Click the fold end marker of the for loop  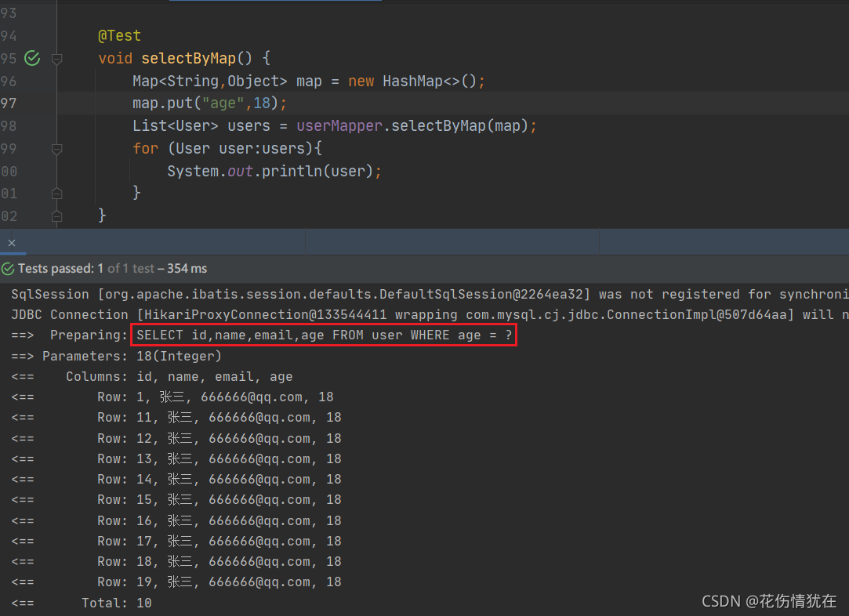coord(57,194)
